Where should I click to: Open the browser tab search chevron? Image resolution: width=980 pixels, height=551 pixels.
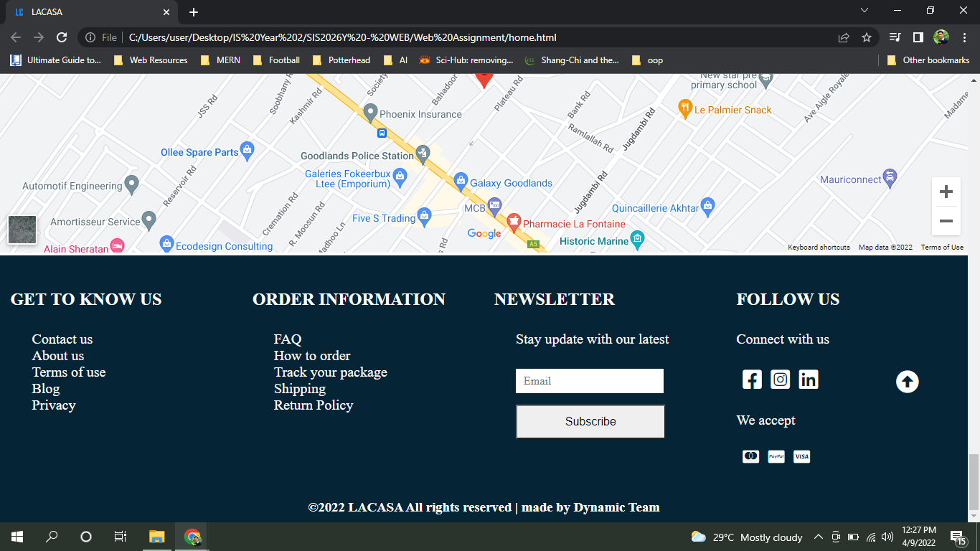(864, 11)
